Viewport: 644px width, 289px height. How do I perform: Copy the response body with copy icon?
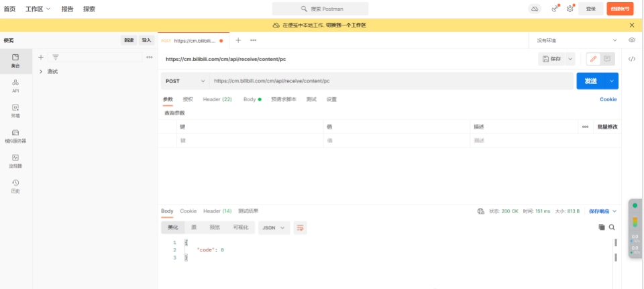(602, 227)
